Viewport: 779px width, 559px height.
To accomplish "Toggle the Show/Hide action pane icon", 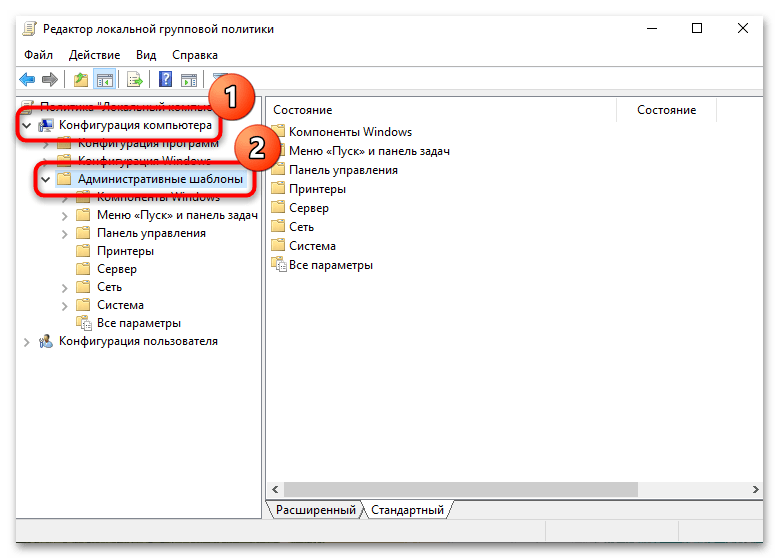I will coord(189,79).
